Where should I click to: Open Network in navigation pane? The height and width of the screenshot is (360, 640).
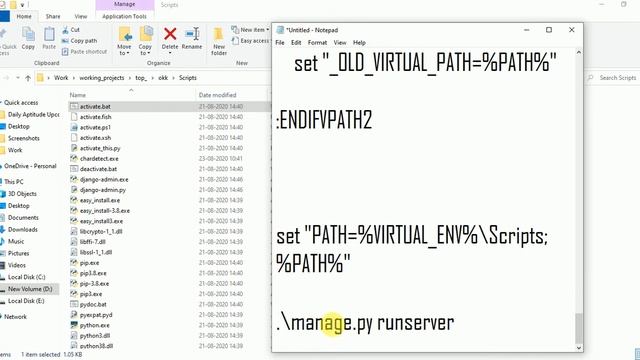tap(15, 316)
